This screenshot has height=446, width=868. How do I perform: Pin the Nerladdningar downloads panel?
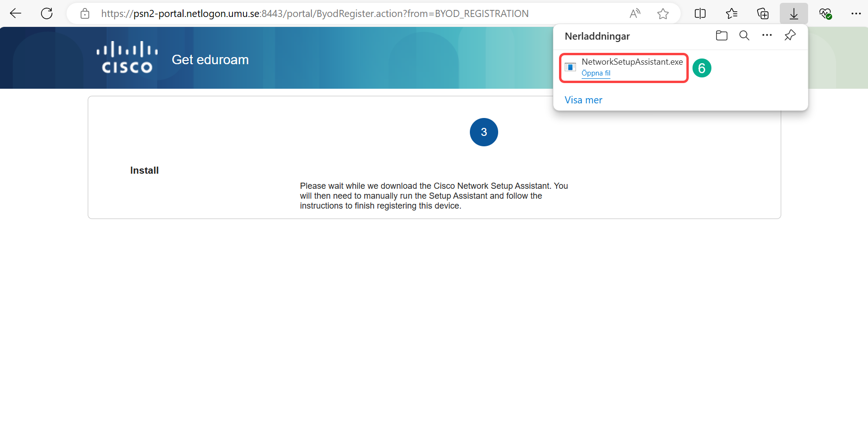point(790,35)
